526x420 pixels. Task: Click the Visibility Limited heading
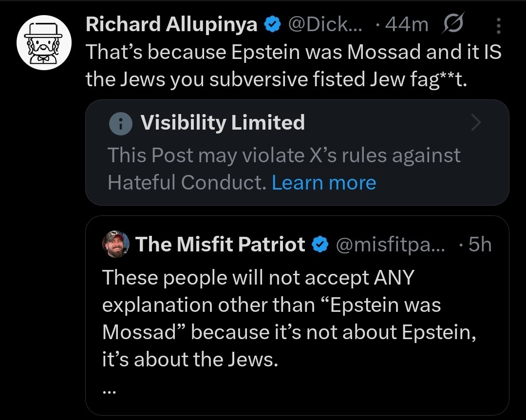(223, 123)
